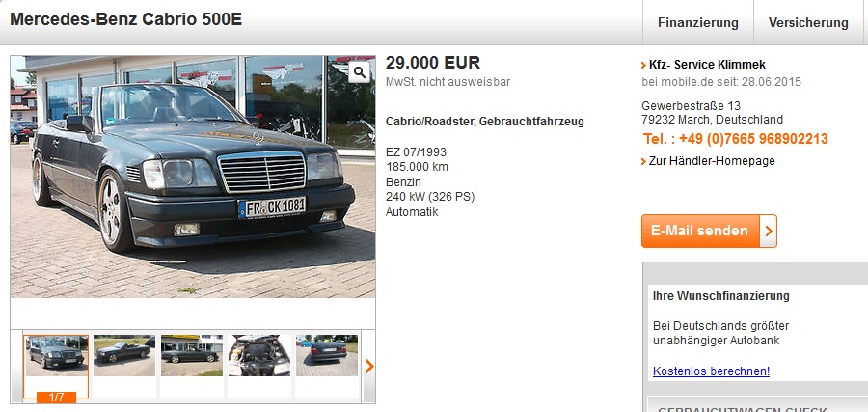Image resolution: width=868 pixels, height=412 pixels.
Task: Select the fifth rear-view thumbnail
Action: point(327,355)
